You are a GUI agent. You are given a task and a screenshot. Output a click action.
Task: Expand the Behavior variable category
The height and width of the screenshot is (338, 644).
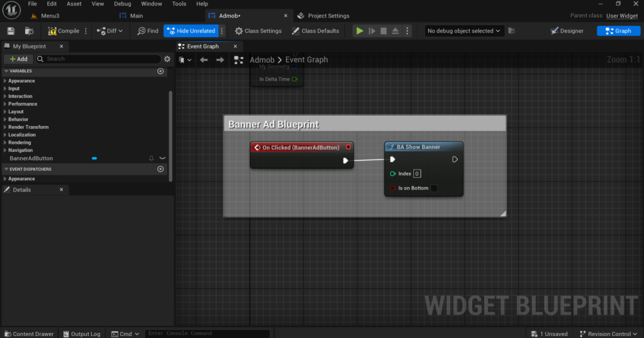(5, 119)
